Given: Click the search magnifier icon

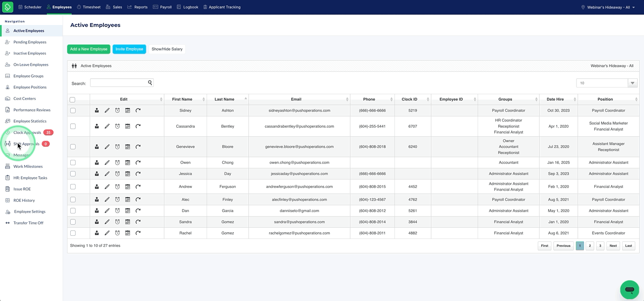Looking at the screenshot, I should tap(150, 83).
